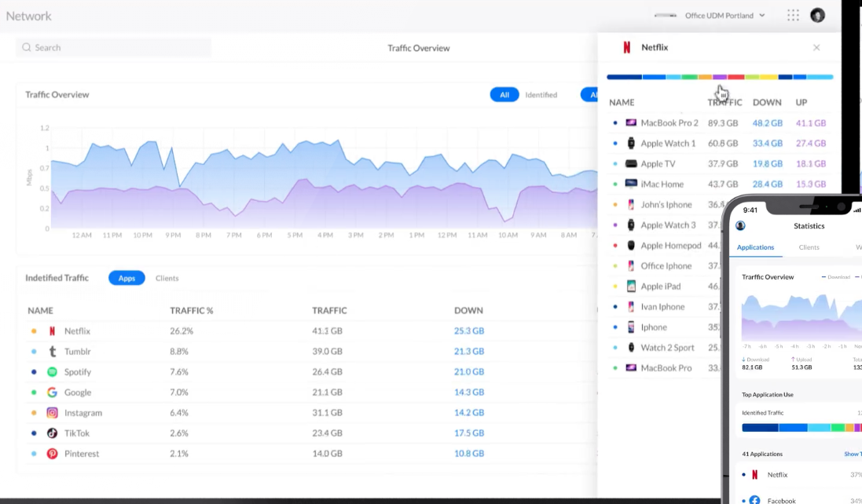Viewport: 862px width, 504px height.
Task: Click the Pinterest app icon
Action: click(52, 454)
